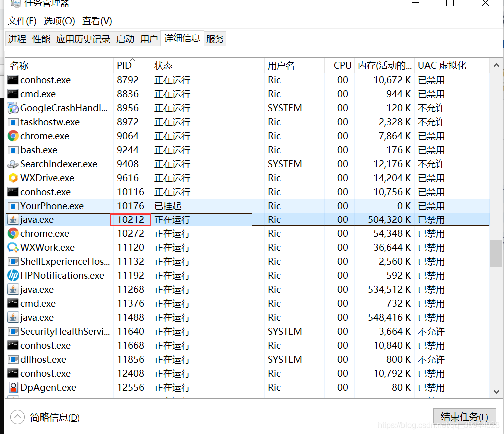504x434 pixels.
Task: Open the 选项(O) menu
Action: point(59,21)
